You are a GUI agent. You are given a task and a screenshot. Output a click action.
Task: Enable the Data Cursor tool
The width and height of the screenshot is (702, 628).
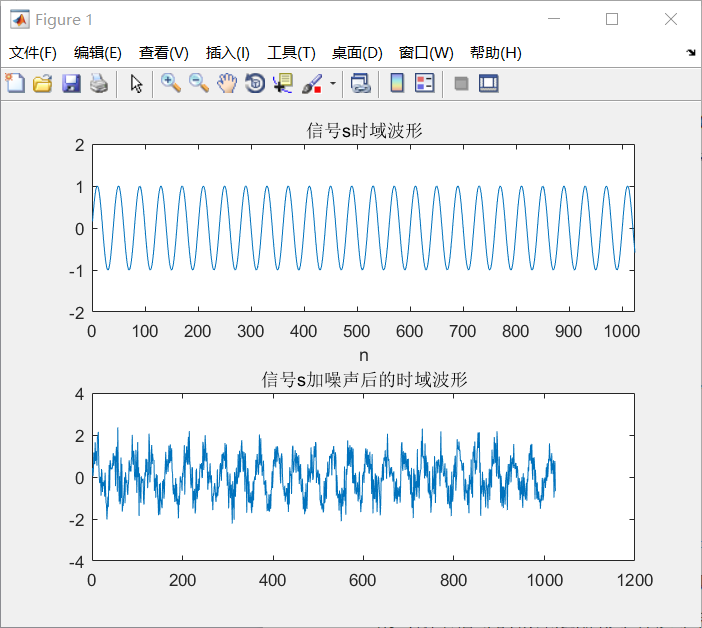click(283, 84)
